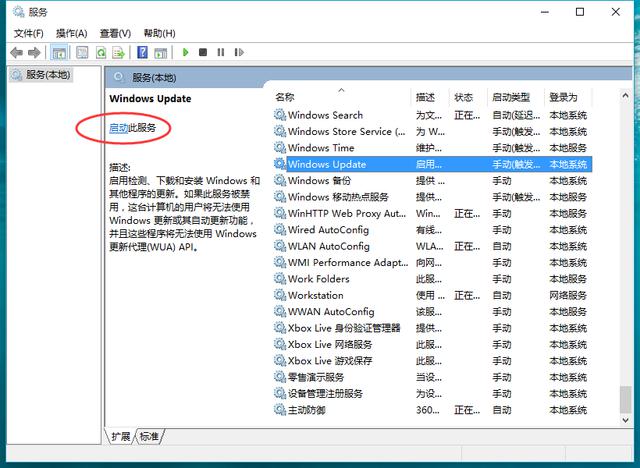The image size is (640, 468).
Task: Select the 设备管理注册服务 row
Action: point(432,393)
